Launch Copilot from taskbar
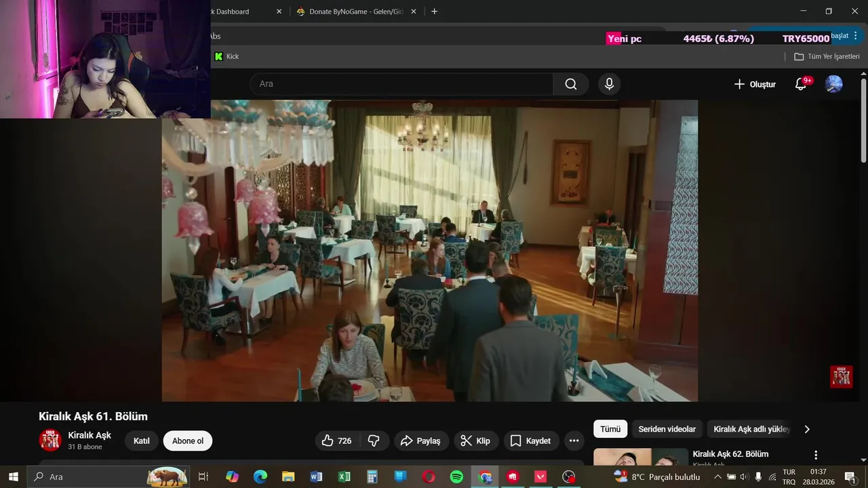 pyautogui.click(x=233, y=477)
